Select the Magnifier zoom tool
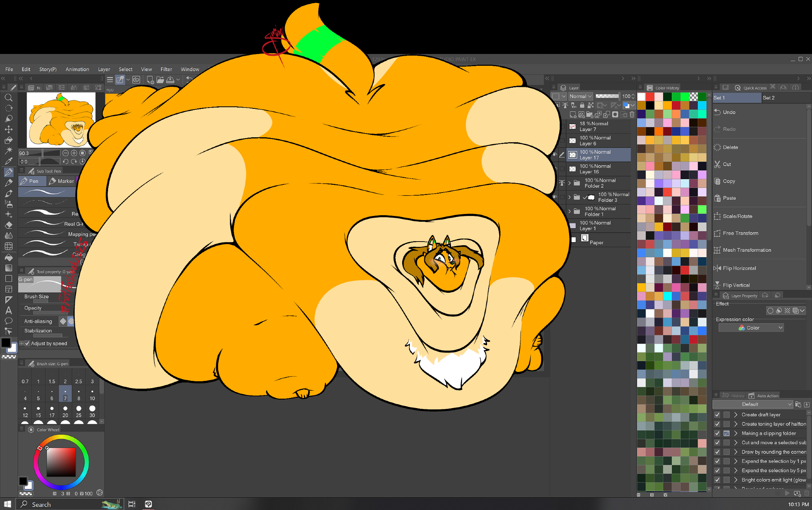Image resolution: width=812 pixels, height=510 pixels. tap(9, 98)
